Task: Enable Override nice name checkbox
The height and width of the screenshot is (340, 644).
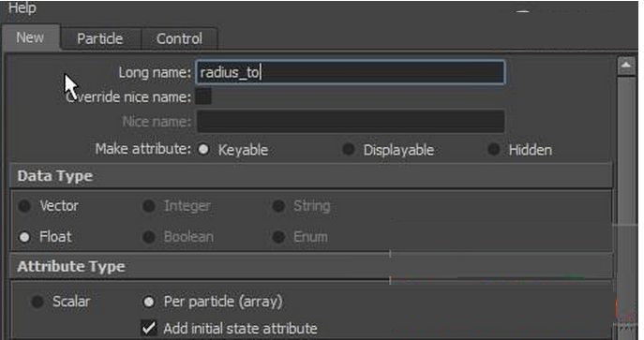Action: [x=203, y=96]
